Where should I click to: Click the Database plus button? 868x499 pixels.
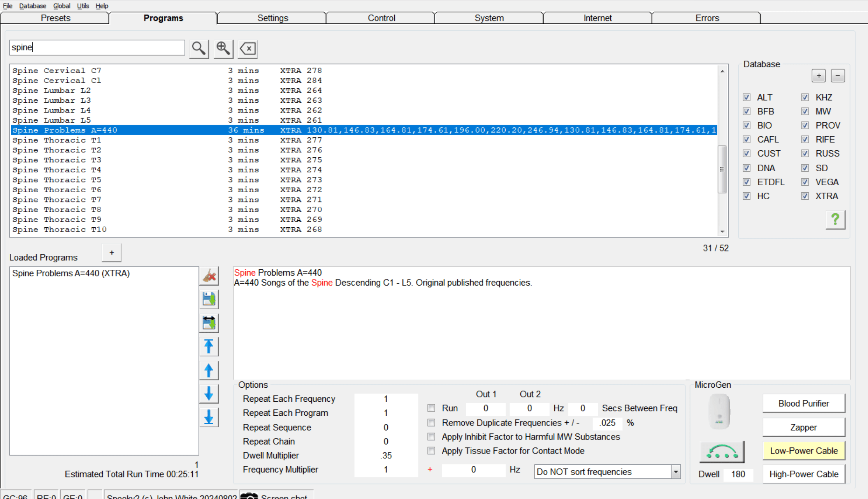819,76
